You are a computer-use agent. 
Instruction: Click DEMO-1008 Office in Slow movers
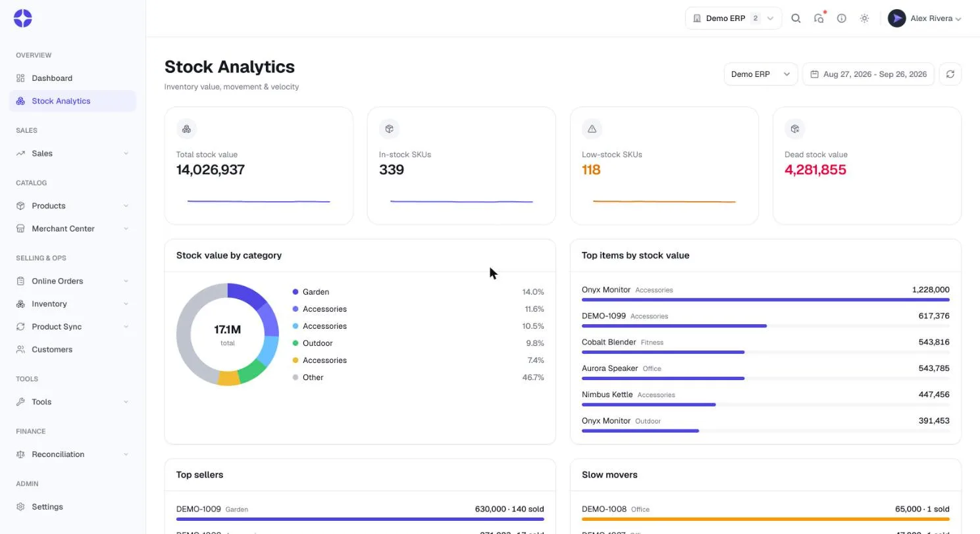click(x=765, y=513)
